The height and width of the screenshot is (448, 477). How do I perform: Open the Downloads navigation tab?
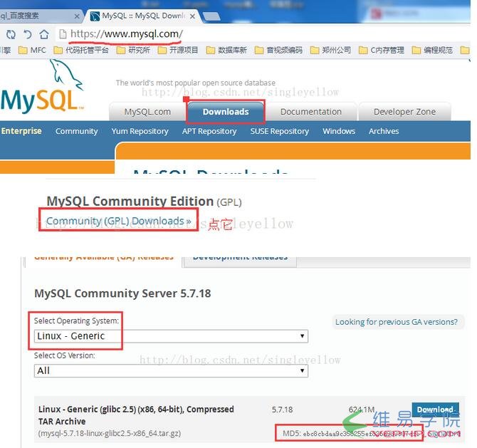pyautogui.click(x=226, y=112)
